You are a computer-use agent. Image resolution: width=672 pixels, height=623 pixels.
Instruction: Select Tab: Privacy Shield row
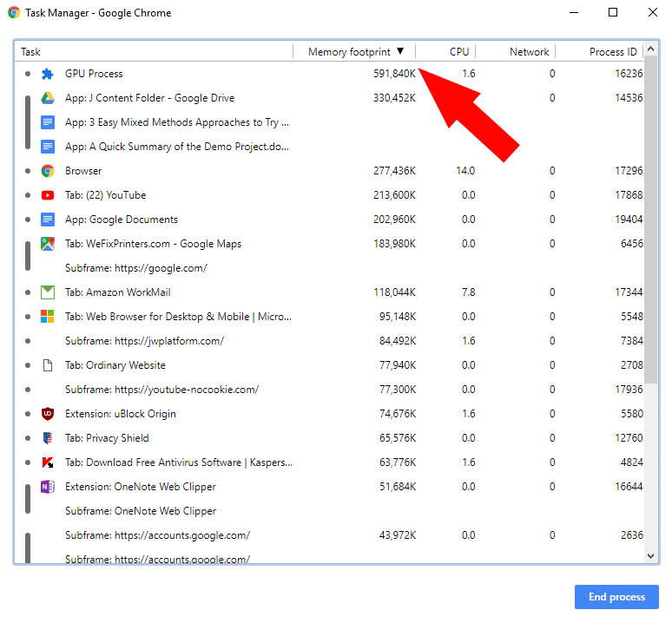(x=329, y=438)
